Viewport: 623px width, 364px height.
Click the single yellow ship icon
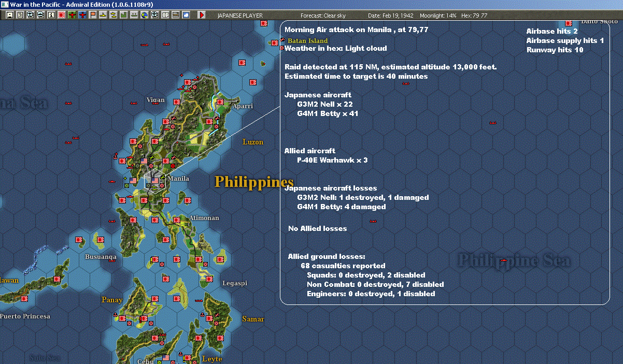click(103, 16)
